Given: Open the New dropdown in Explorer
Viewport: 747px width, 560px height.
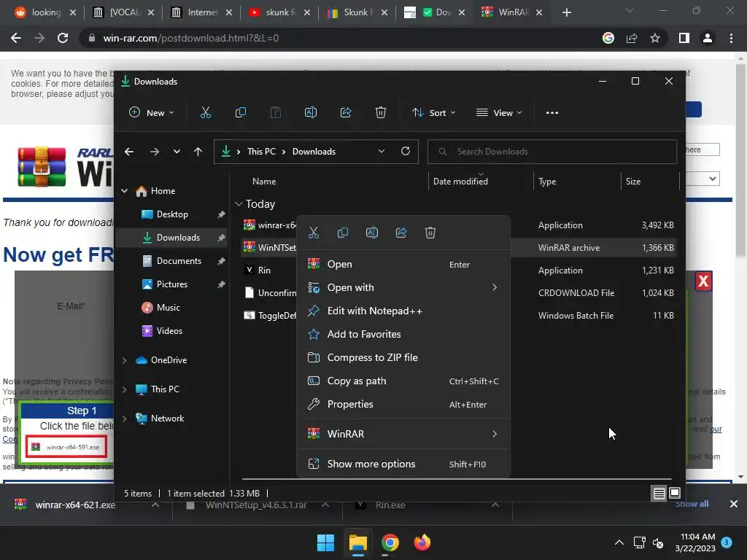Looking at the screenshot, I should [x=152, y=113].
